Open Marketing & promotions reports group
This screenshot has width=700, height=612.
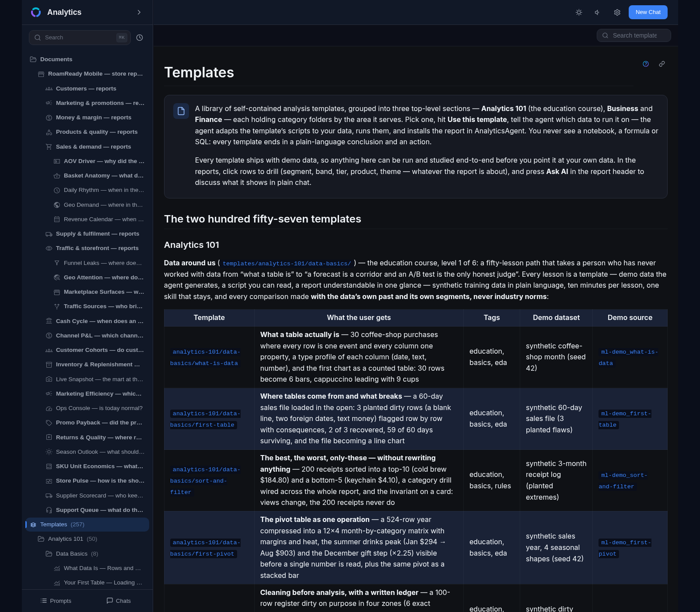tap(95, 103)
